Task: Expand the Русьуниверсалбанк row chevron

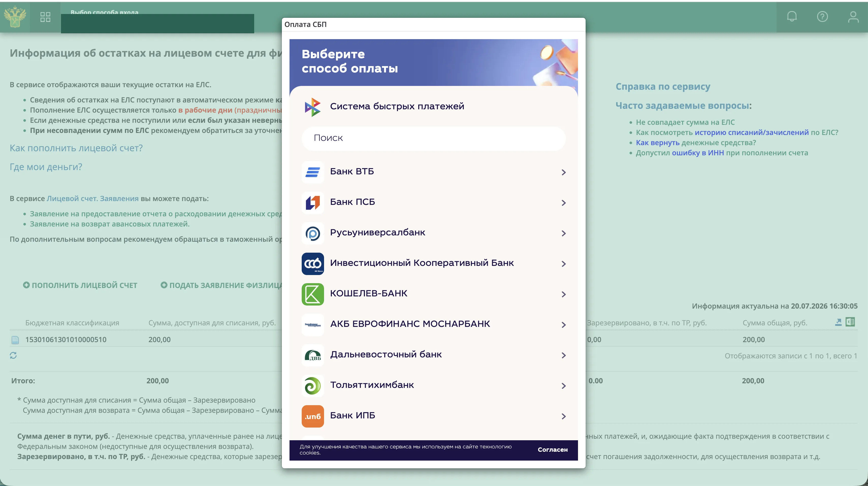Action: pyautogui.click(x=564, y=233)
